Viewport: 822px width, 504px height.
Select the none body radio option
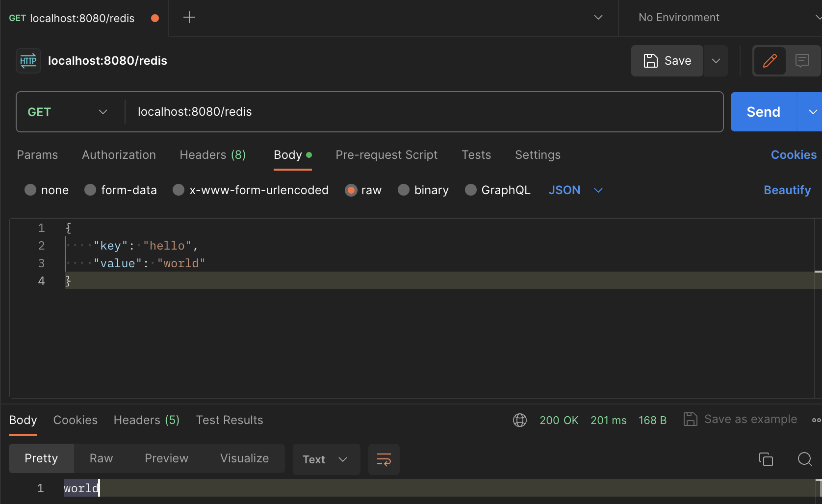30,190
